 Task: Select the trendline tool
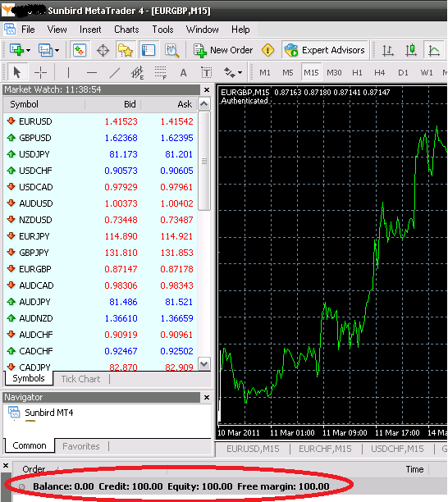[115, 73]
